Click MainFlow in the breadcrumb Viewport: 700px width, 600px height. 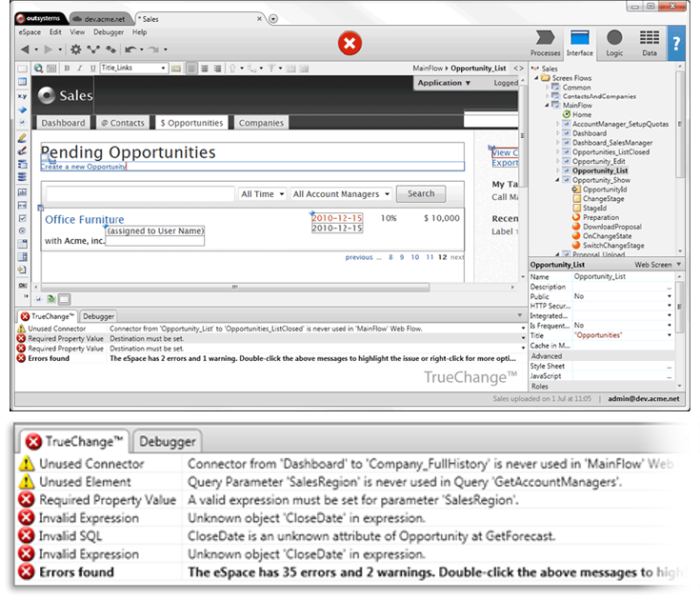428,69
